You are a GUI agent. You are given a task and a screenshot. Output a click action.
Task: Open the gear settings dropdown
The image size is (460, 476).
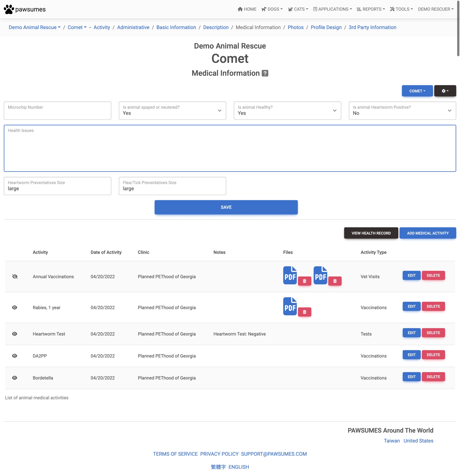pyautogui.click(x=445, y=91)
